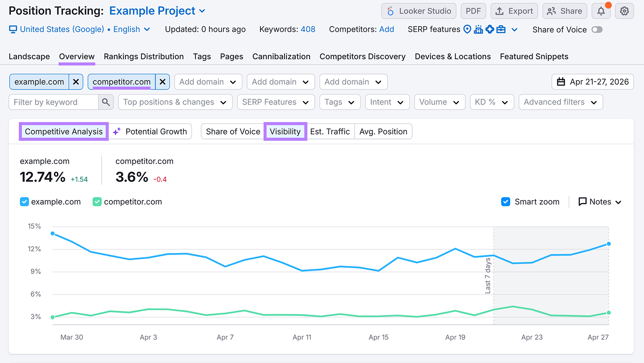644x363 pixels.
Task: Select the Visibility metric
Action: point(285,131)
